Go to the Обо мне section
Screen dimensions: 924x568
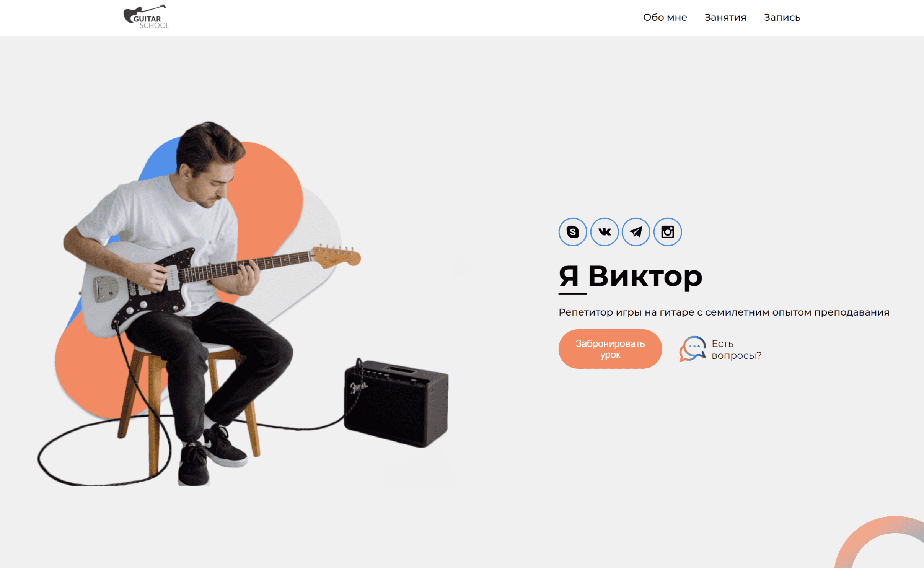click(x=665, y=17)
